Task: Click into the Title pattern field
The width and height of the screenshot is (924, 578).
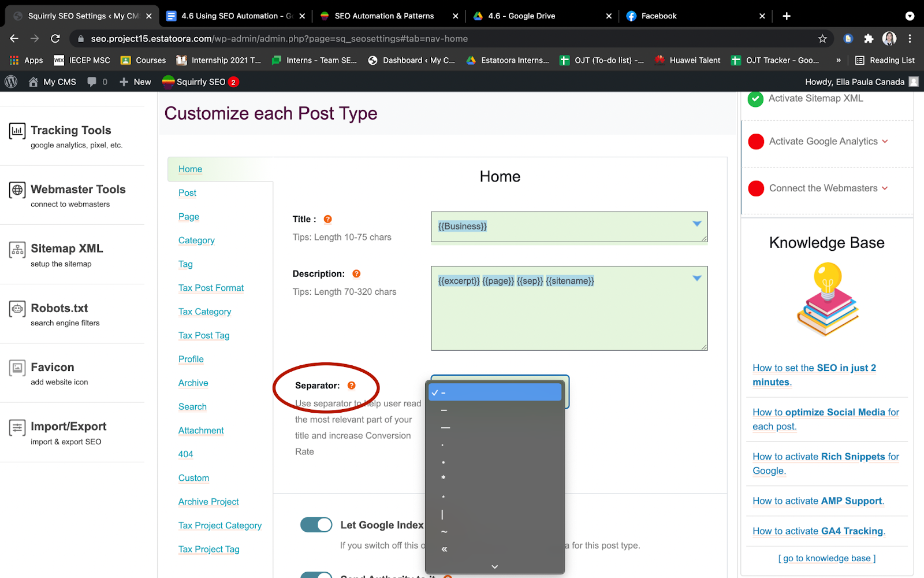Action: (569, 227)
